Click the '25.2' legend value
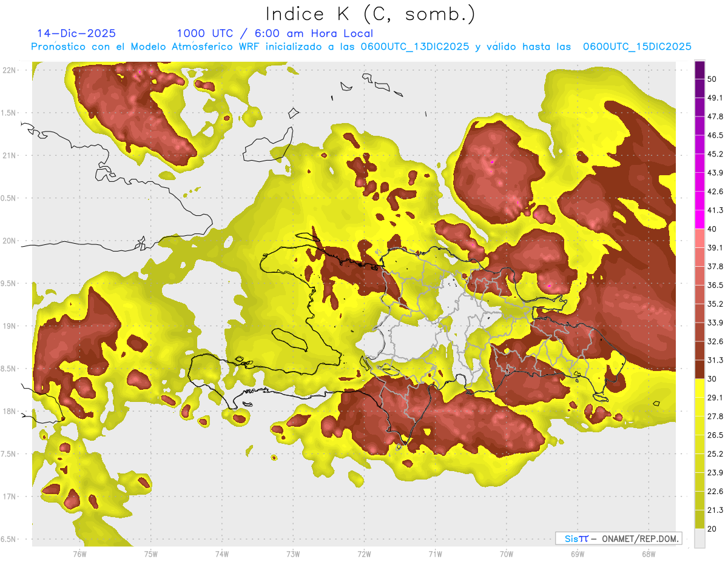Viewport: 728px width, 562px height. 716,454
